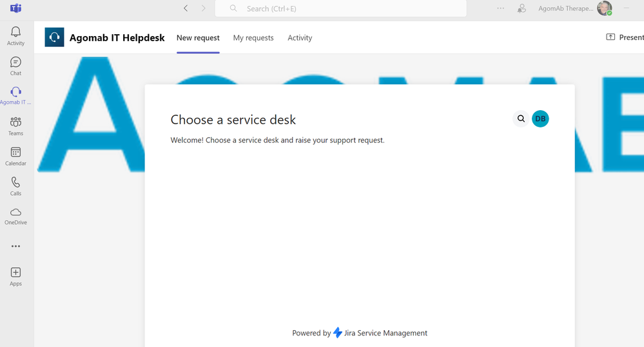The image size is (644, 347).
Task: Open Settings and more ellipsis in title bar
Action: point(500,8)
